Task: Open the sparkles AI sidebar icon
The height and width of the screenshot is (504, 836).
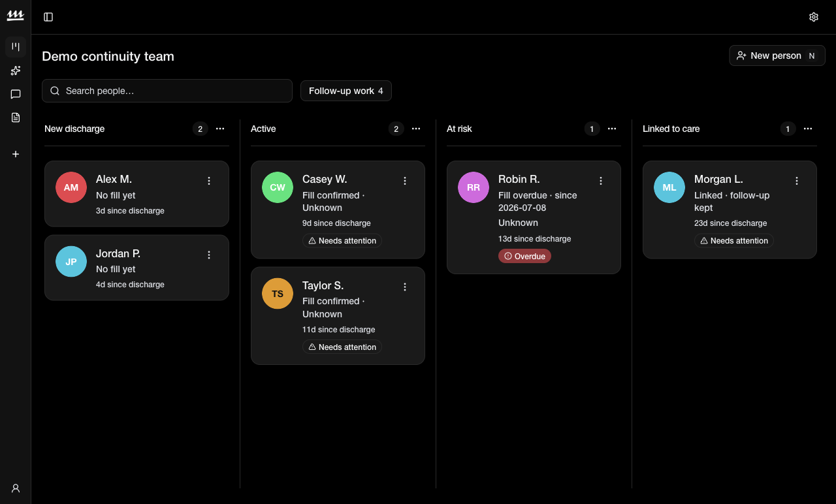Action: pos(16,71)
